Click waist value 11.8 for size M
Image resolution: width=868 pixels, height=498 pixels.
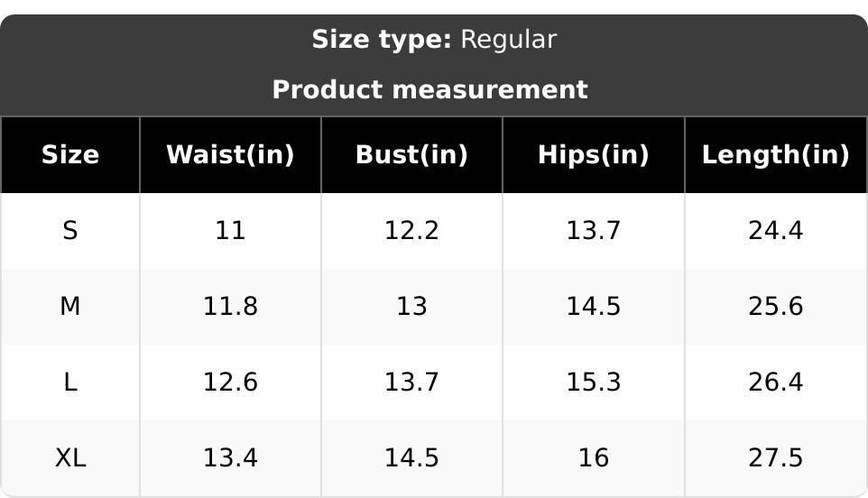[x=230, y=307]
